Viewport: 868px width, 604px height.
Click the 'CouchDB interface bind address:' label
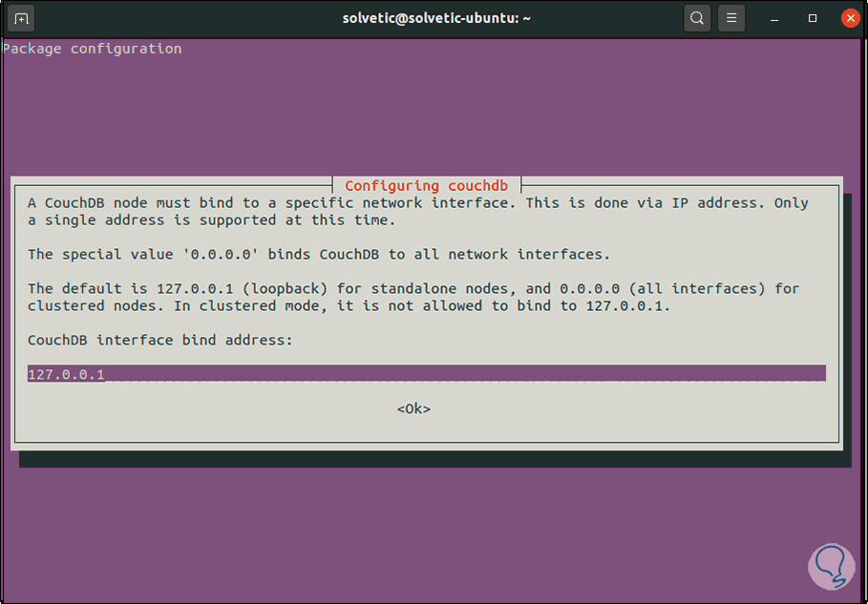[x=160, y=340]
